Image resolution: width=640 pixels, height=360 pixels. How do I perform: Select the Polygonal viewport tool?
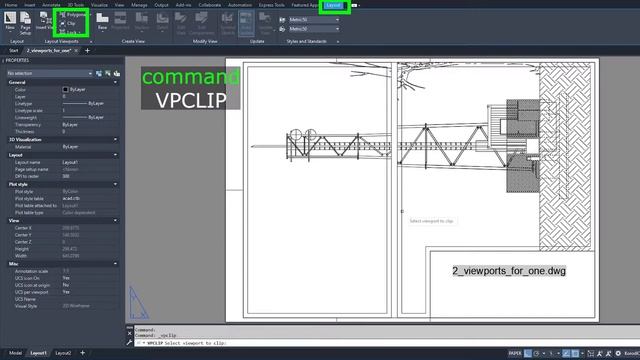tap(73, 15)
